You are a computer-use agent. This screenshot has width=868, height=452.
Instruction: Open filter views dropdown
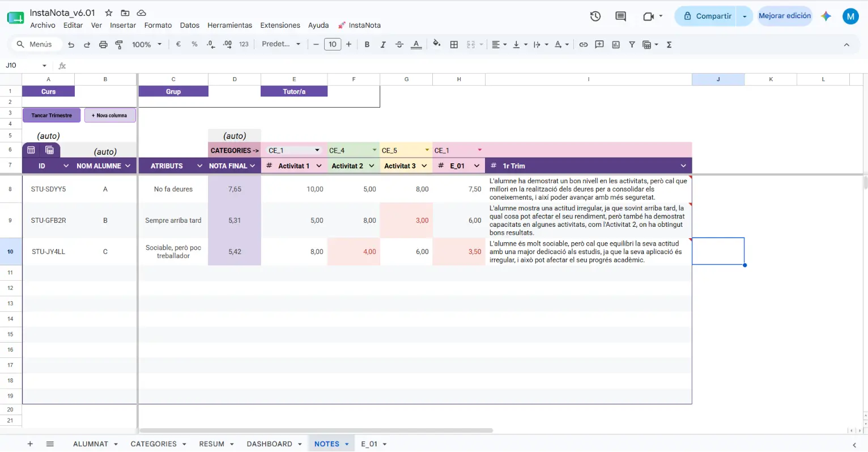click(x=650, y=44)
